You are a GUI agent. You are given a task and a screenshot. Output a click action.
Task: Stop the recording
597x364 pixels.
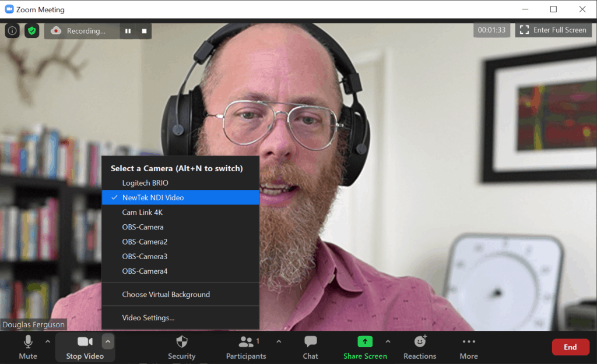point(144,31)
